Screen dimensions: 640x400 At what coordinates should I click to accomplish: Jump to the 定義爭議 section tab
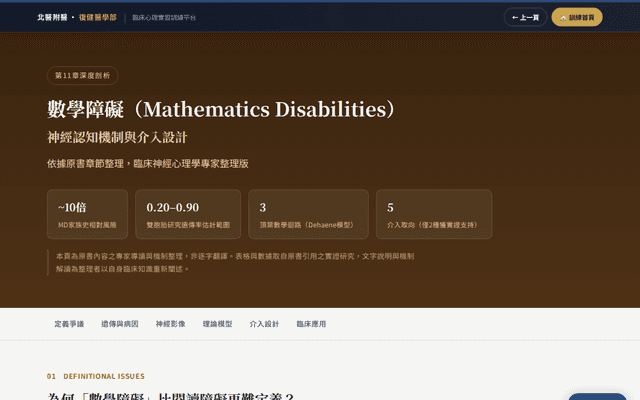(69, 324)
